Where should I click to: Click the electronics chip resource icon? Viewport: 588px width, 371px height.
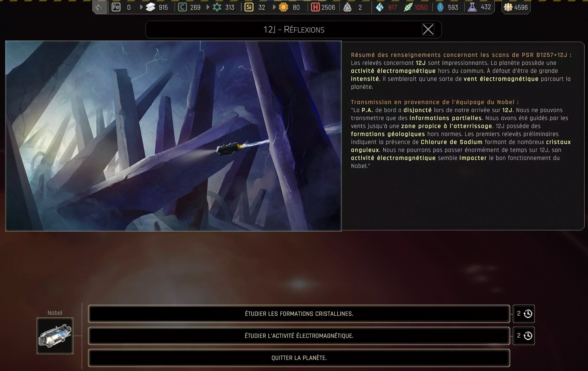[283, 7]
